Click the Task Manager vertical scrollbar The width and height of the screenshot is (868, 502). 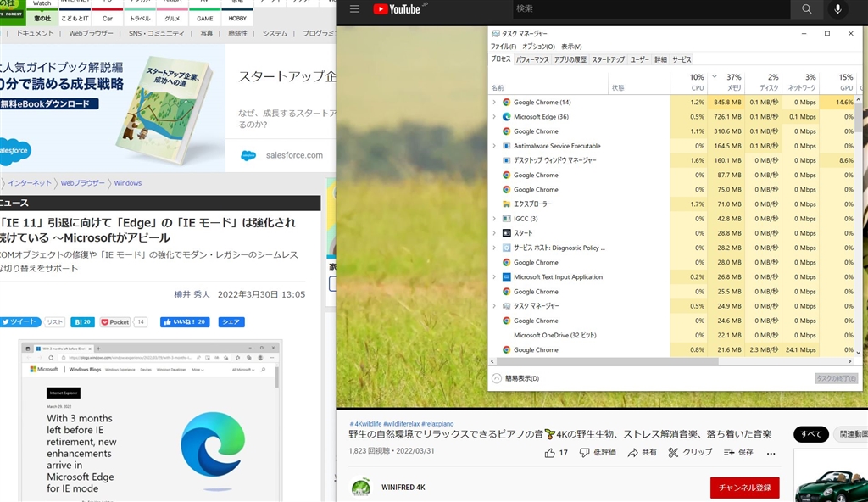859,118
